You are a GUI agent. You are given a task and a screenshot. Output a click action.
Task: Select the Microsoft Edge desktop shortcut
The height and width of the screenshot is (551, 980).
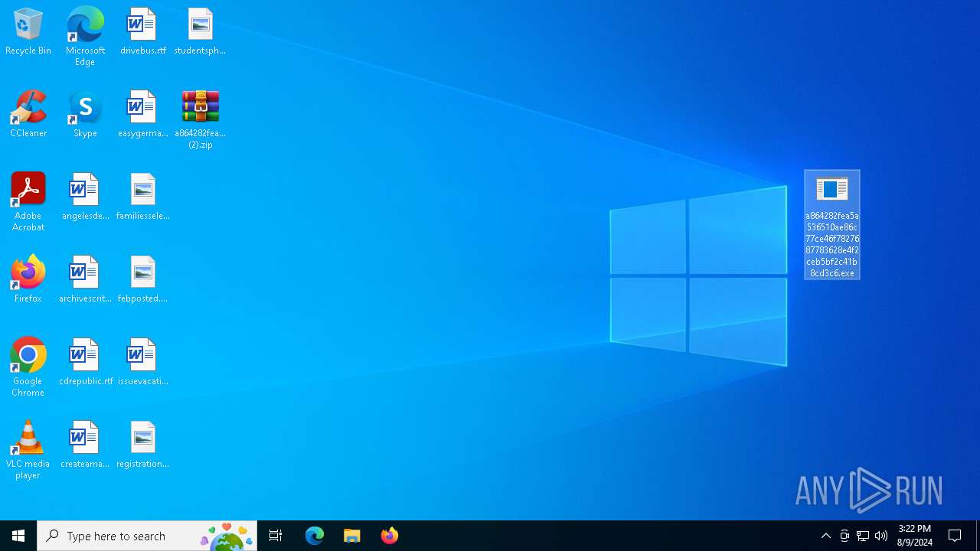[x=85, y=37]
